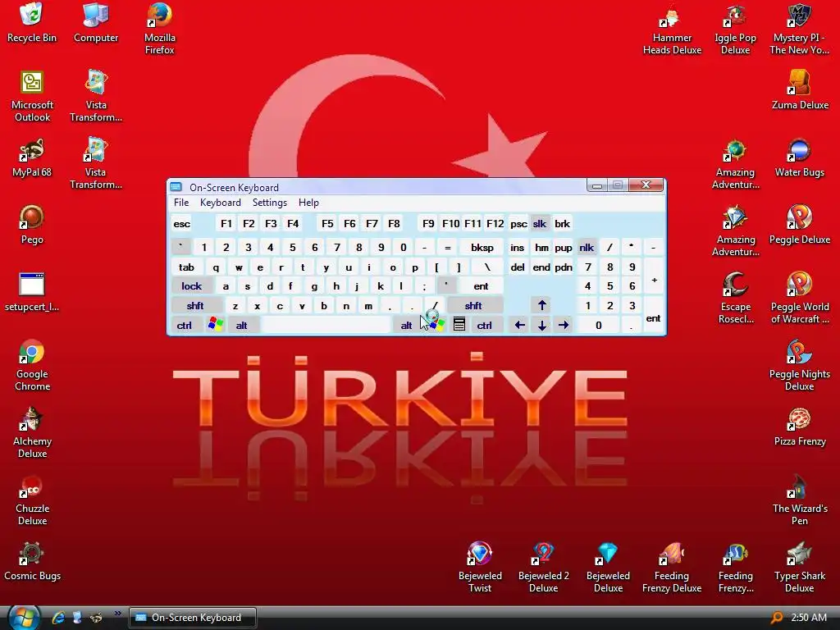Select the Mozilla Firefox desktop shortcut
Image resolution: width=840 pixels, height=630 pixels.
pos(160,29)
